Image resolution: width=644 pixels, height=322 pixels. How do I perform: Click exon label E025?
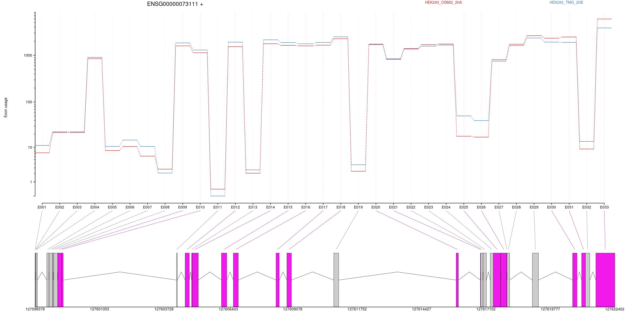pyautogui.click(x=464, y=207)
